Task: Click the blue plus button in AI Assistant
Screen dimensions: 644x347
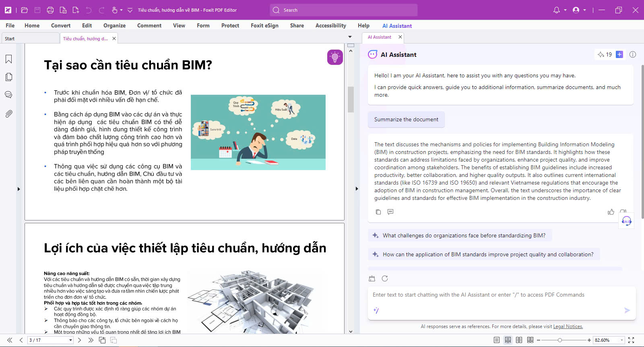Action: click(x=619, y=54)
